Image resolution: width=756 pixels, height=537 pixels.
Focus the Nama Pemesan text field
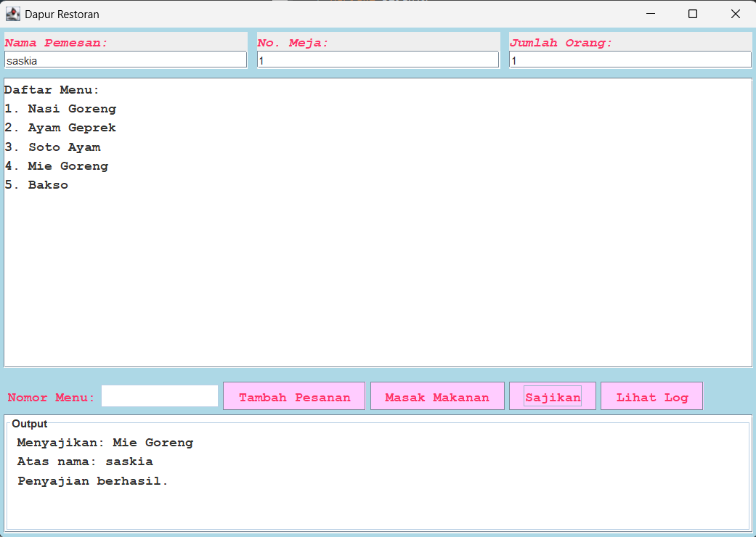[126, 60]
